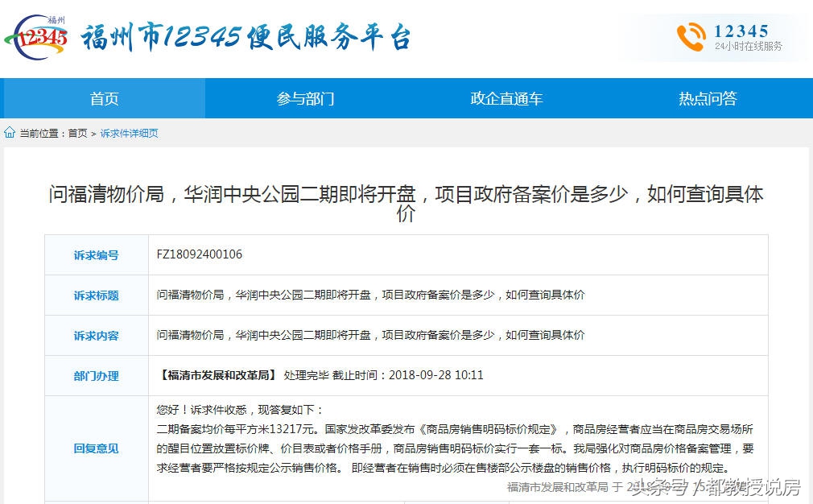Open the 政企直通车 tab
Screen dimensions: 813x504
506,98
